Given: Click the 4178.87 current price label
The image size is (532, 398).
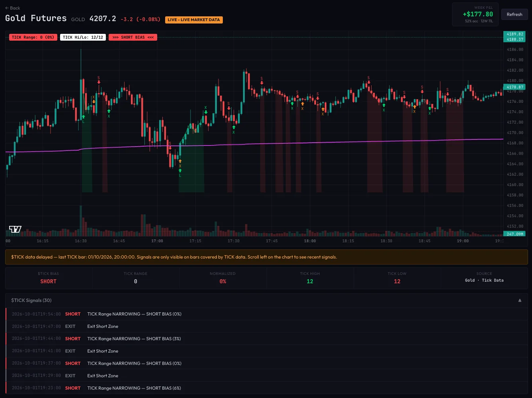Looking at the screenshot, I should (514, 87).
